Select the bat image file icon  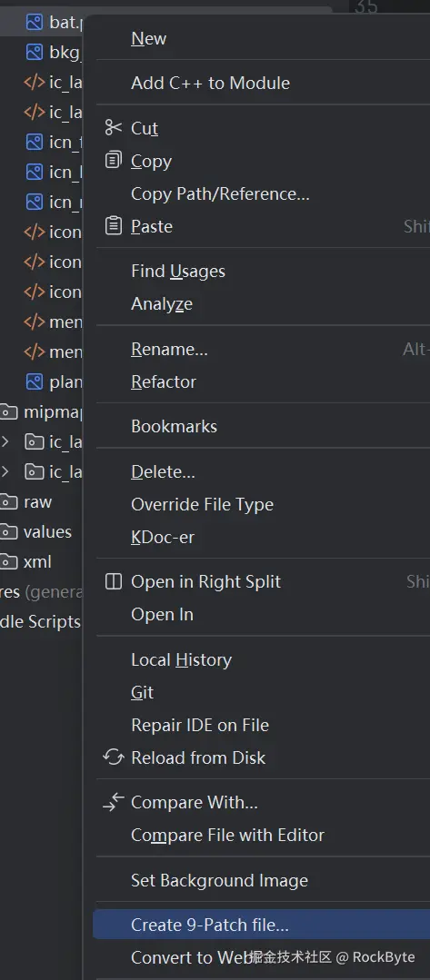35,23
